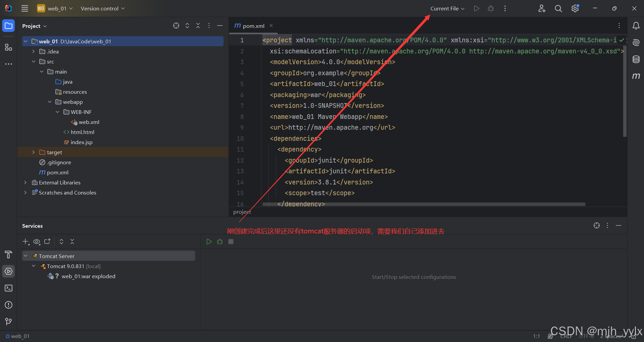Open more run actions menu
Image resolution: width=644 pixels, height=342 pixels.
click(x=505, y=8)
